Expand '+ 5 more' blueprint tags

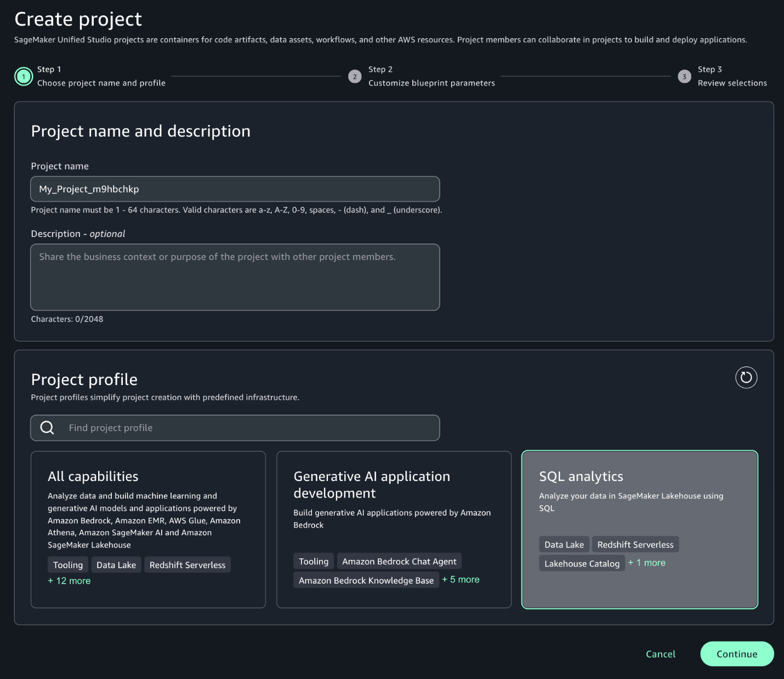pyautogui.click(x=461, y=580)
